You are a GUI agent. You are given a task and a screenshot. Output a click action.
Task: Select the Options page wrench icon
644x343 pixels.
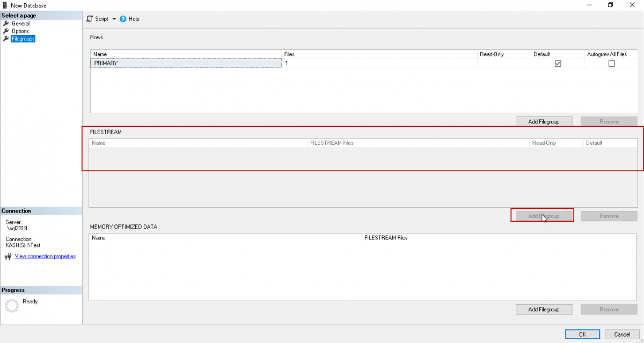[6, 31]
